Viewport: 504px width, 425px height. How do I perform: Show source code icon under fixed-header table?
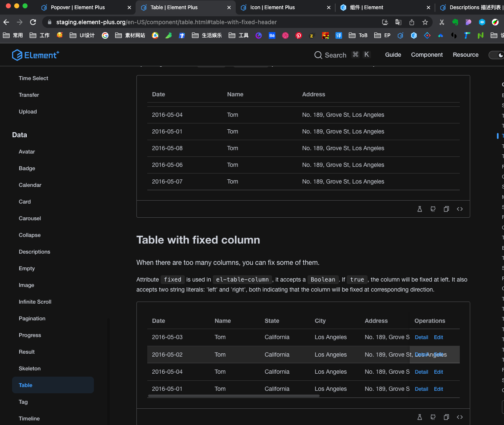click(x=460, y=209)
